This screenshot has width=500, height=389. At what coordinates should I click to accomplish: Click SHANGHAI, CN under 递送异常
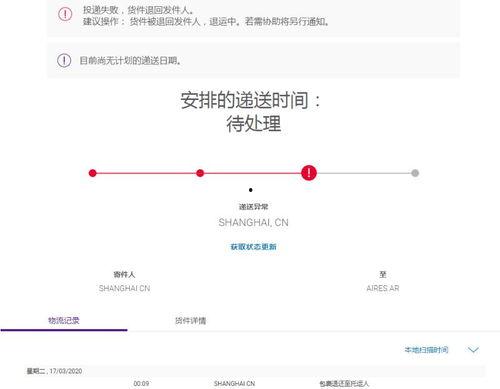[x=253, y=222]
